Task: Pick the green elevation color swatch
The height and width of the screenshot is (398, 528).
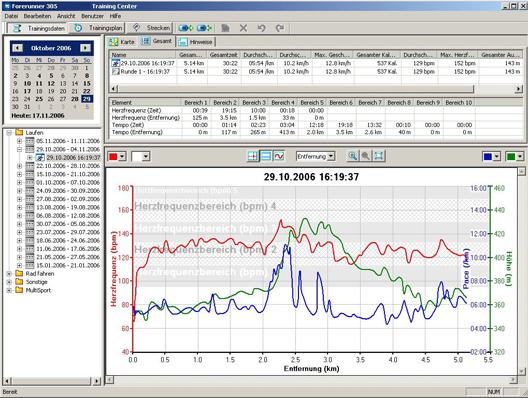Action: click(510, 156)
